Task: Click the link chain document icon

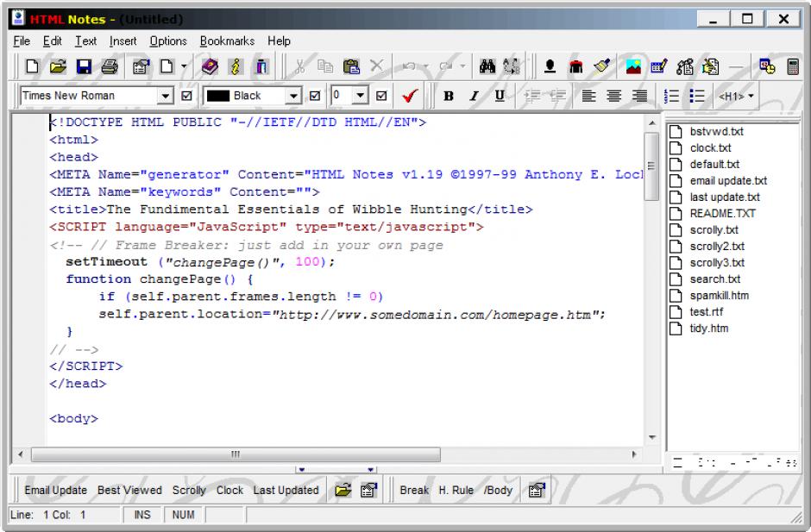Action: tap(685, 66)
